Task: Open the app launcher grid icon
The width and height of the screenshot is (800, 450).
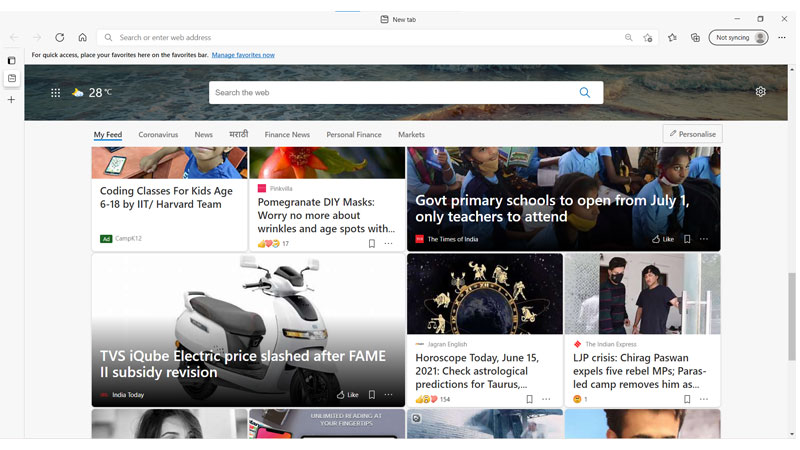Action: pos(56,92)
